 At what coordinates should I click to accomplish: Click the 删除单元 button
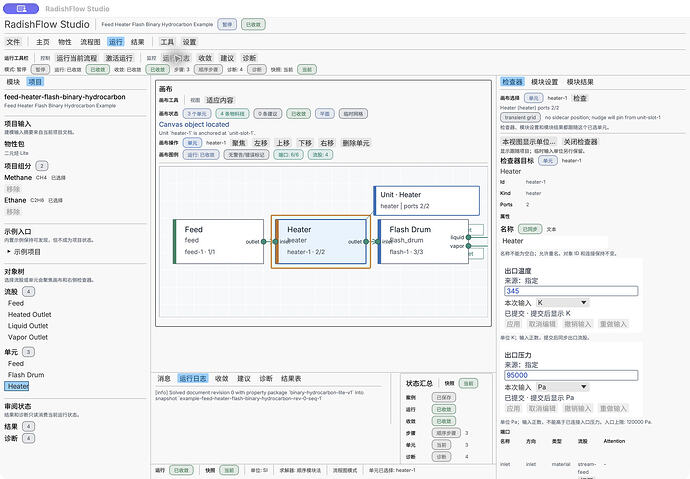[x=356, y=143]
